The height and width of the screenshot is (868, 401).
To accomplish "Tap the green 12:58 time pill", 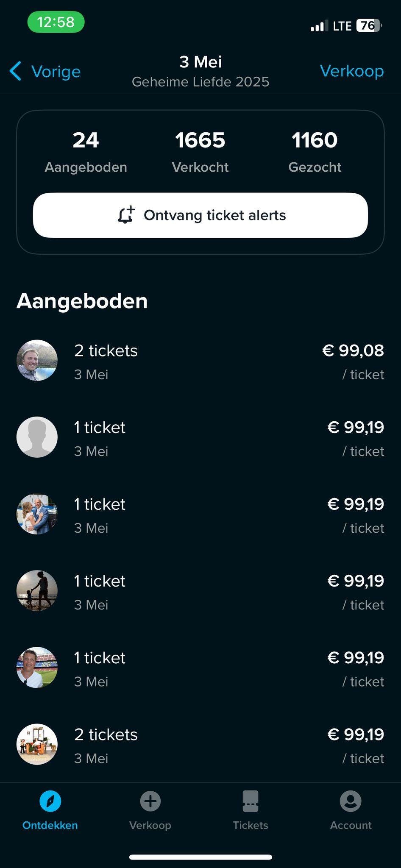I will click(56, 22).
